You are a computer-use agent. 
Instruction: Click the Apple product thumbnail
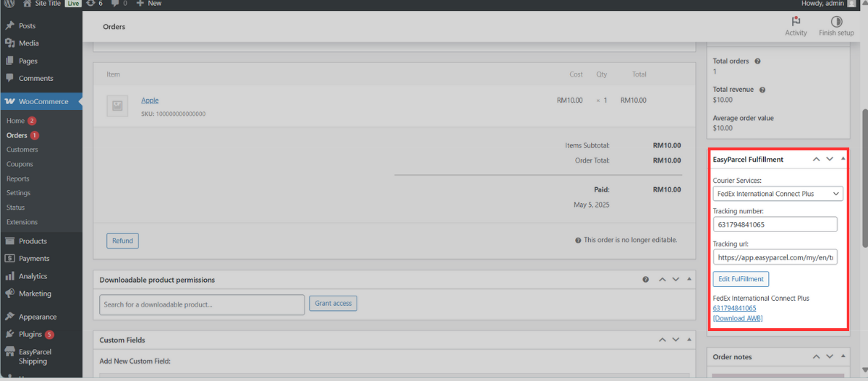click(117, 106)
